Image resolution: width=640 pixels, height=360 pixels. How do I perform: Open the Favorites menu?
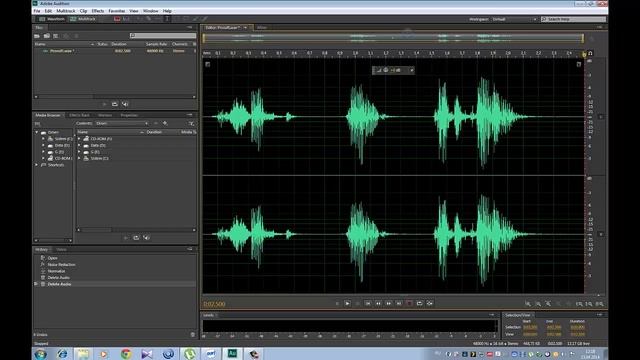[117, 11]
